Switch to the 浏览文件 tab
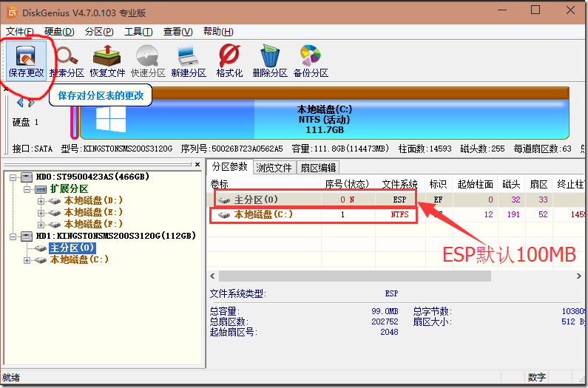The image size is (588, 388). pos(274,168)
